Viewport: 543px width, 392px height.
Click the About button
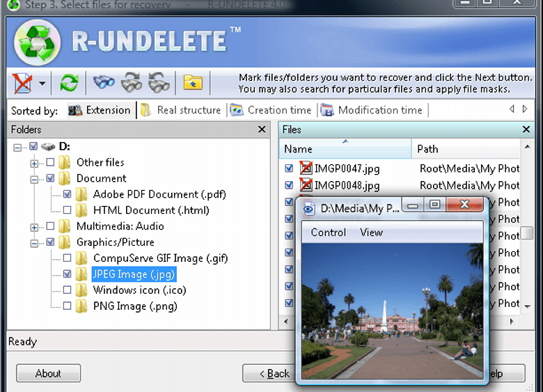48,373
